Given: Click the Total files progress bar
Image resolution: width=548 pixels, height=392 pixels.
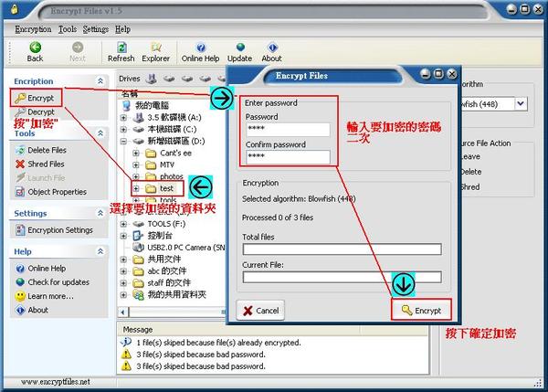Looking at the screenshot, I should (342, 249).
